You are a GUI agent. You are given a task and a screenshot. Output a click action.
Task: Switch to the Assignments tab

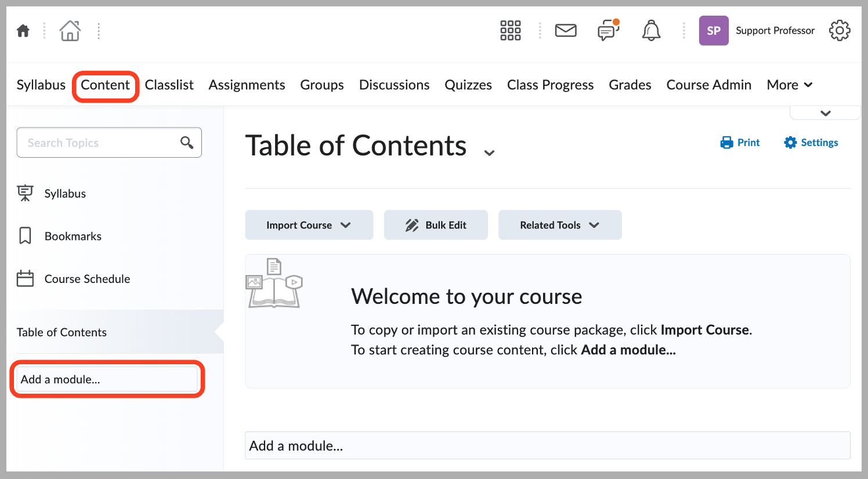(247, 85)
